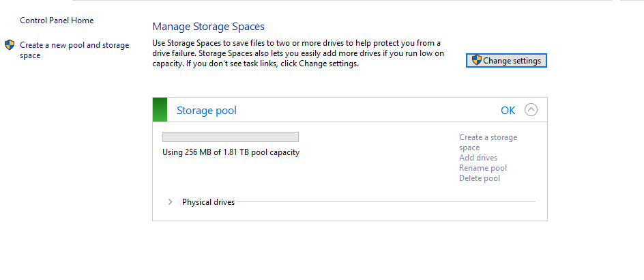Click Delete pool link
Image resolution: width=644 pixels, height=280 pixels.
coord(480,178)
